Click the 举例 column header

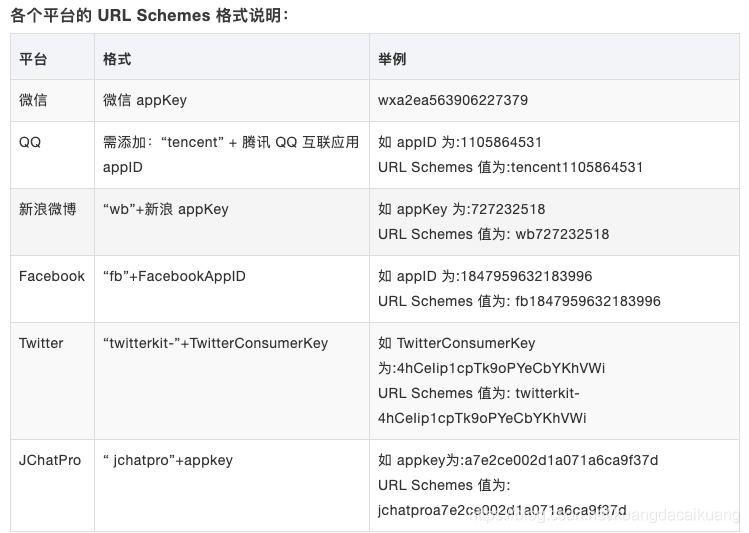392,59
